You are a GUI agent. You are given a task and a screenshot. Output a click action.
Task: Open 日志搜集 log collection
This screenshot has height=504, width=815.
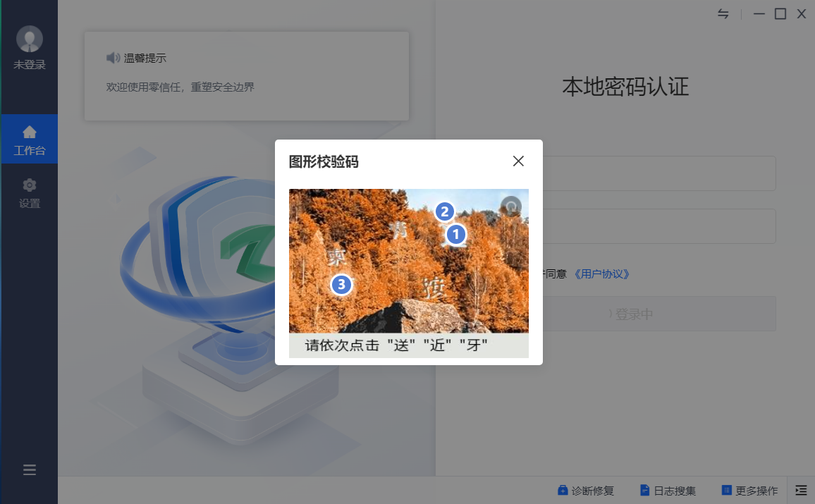coord(668,491)
